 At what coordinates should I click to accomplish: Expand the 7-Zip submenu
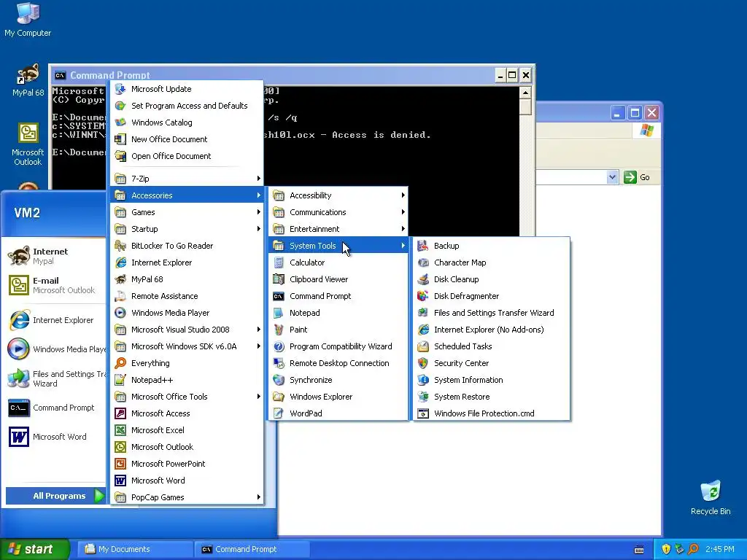[x=187, y=179]
